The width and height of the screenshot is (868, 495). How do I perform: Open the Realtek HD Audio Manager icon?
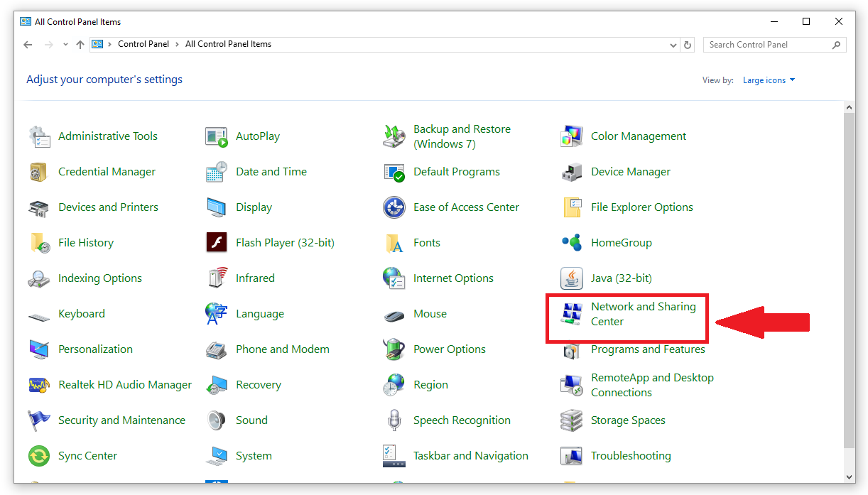pos(39,385)
